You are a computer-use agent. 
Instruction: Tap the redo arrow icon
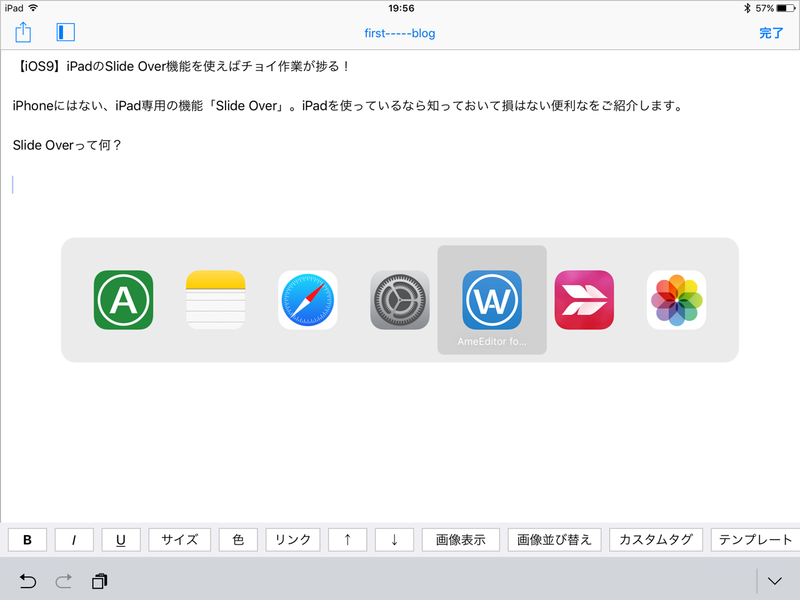[x=64, y=581]
